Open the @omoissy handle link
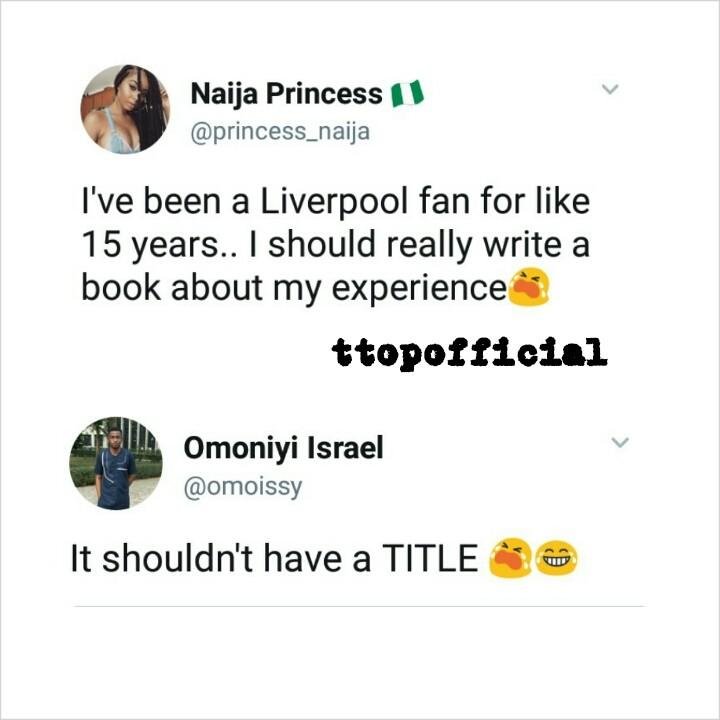The height and width of the screenshot is (720, 720). [243, 487]
